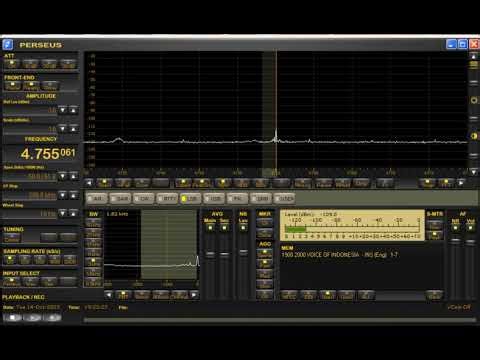Viewport: 480px width, 360px height.
Task: Select the -30 dB attenuator button
Action: click(68, 64)
